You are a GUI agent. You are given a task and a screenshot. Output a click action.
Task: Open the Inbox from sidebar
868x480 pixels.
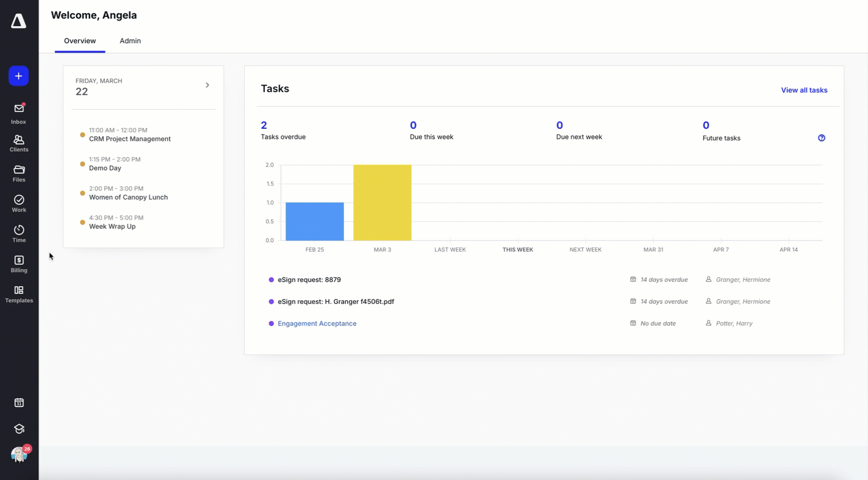click(x=19, y=114)
